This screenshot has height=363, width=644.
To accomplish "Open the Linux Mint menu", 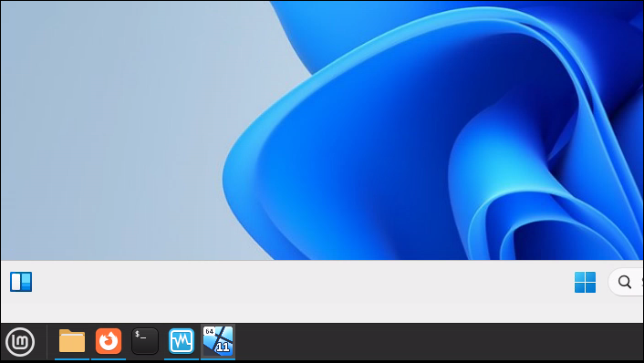I will (x=20, y=342).
